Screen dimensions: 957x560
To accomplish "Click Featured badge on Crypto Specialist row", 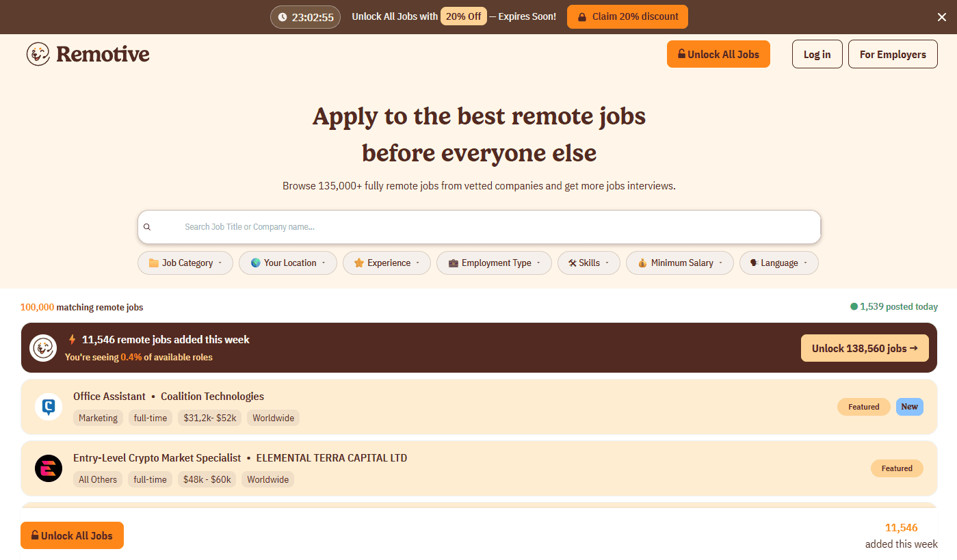I will click(x=897, y=468).
